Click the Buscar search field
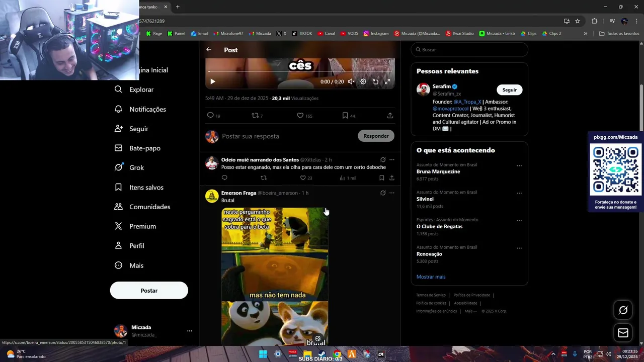Image resolution: width=644 pixels, height=362 pixels. [x=469, y=50]
